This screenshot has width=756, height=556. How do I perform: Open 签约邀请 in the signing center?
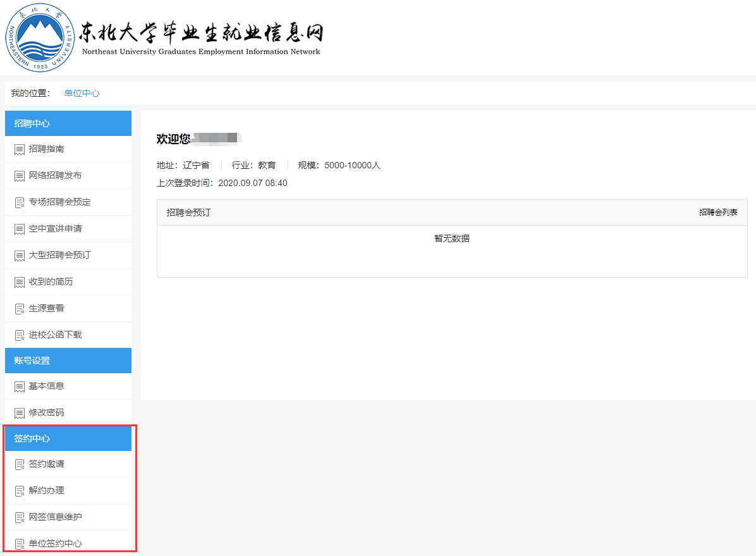(68, 464)
